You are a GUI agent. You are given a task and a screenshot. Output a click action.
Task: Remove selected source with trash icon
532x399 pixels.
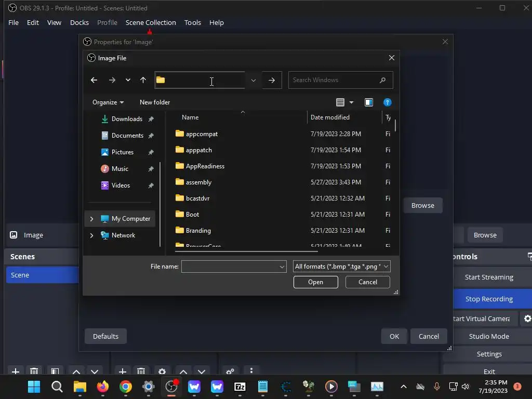click(141, 371)
